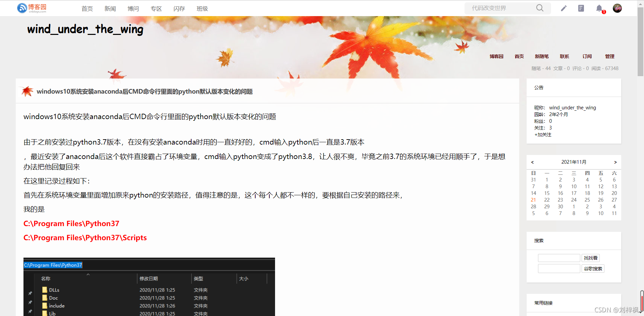Open the write-post pencil icon

tap(563, 8)
